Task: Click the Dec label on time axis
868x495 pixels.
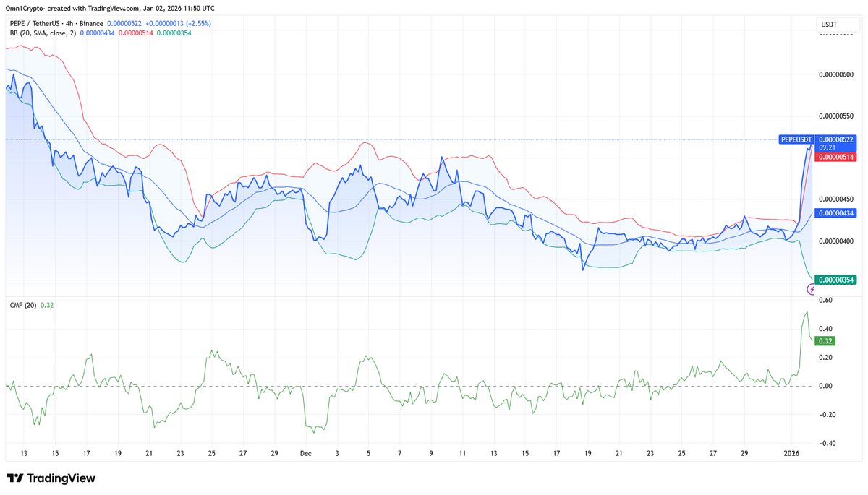Action: tap(305, 453)
